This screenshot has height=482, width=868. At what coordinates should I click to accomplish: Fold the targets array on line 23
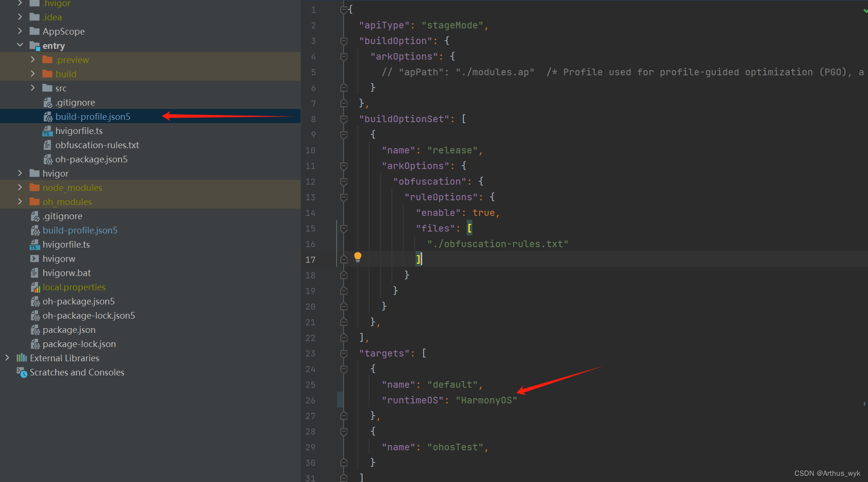(x=344, y=354)
